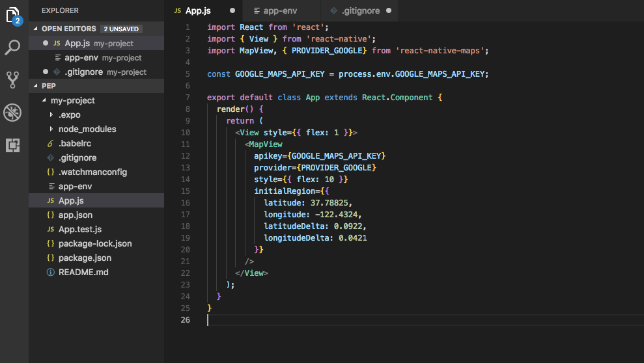Select .gitignore in Open Editors list
This screenshot has height=363, width=644.
(96, 72)
